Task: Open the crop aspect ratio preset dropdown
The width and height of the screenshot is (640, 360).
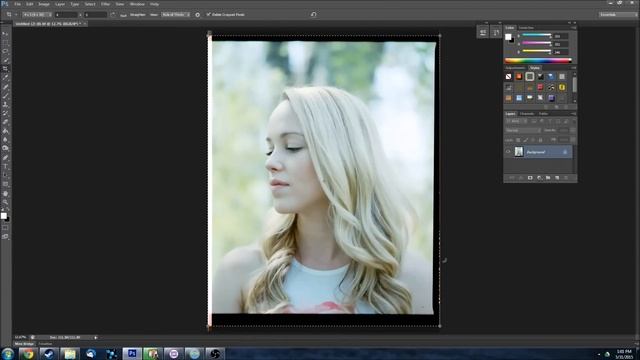Action: (37, 15)
